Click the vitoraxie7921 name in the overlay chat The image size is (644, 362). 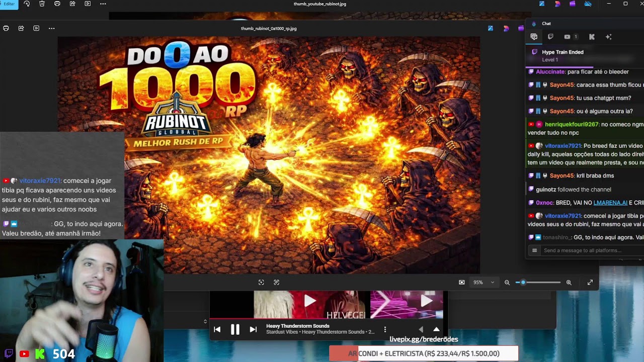tap(40, 180)
